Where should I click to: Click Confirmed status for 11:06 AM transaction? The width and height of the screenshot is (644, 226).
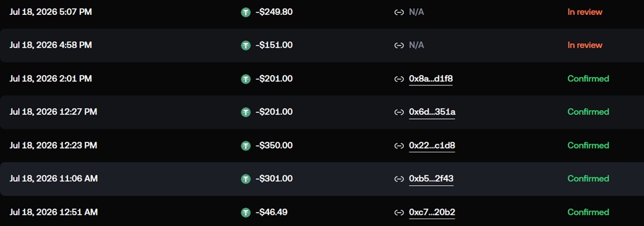pos(588,179)
